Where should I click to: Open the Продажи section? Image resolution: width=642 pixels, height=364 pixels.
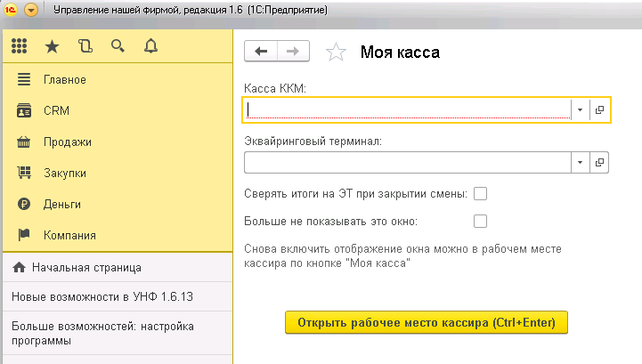[118, 142]
